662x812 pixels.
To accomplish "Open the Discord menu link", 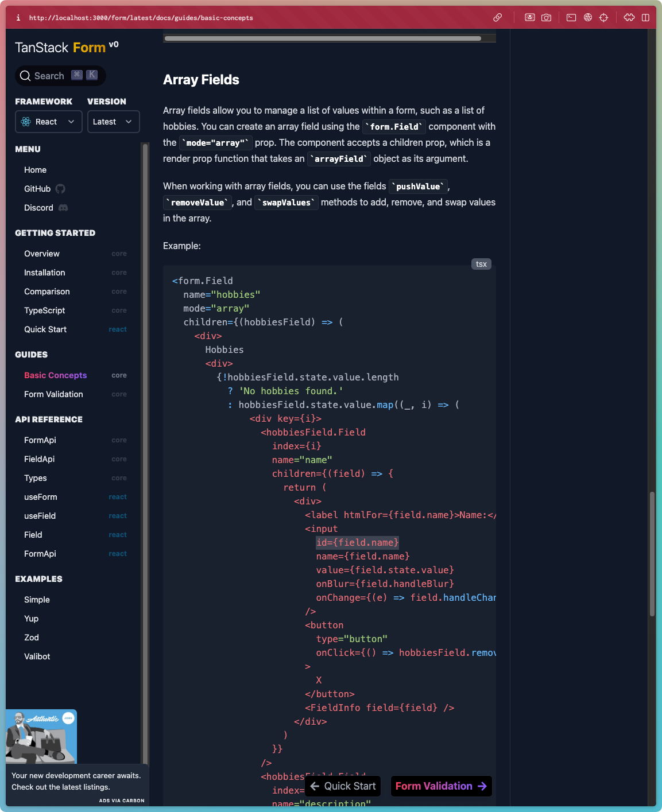I will pyautogui.click(x=38, y=208).
